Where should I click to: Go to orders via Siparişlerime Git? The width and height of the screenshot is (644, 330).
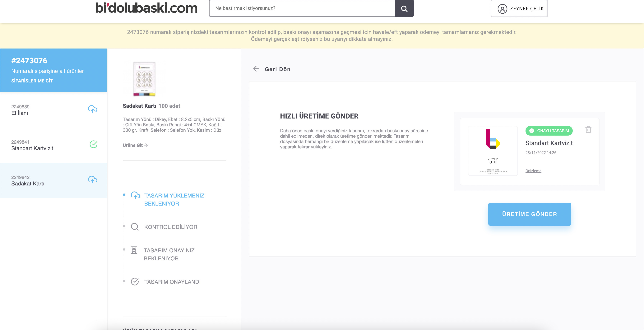pos(32,81)
